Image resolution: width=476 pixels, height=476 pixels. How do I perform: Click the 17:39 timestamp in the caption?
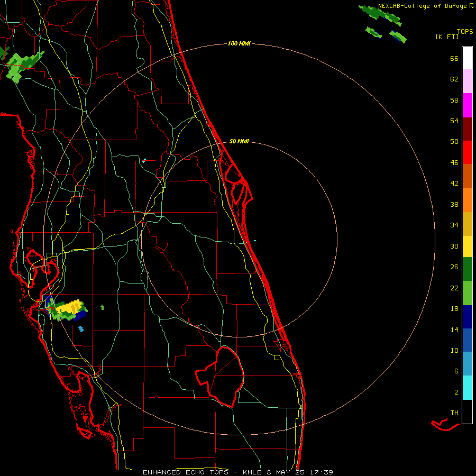(x=321, y=472)
